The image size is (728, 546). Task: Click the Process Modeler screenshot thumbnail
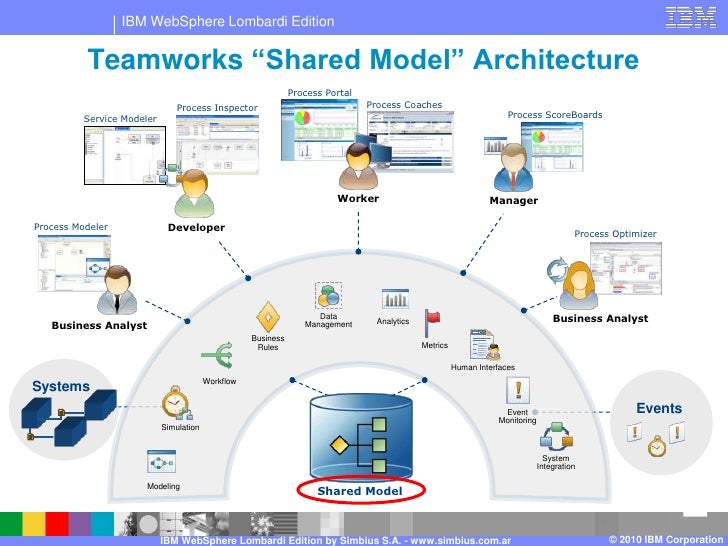[x=74, y=263]
